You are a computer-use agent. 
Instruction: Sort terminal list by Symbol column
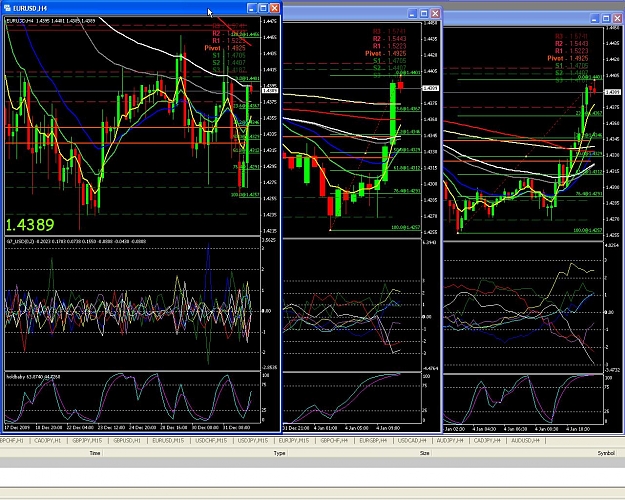(606, 453)
